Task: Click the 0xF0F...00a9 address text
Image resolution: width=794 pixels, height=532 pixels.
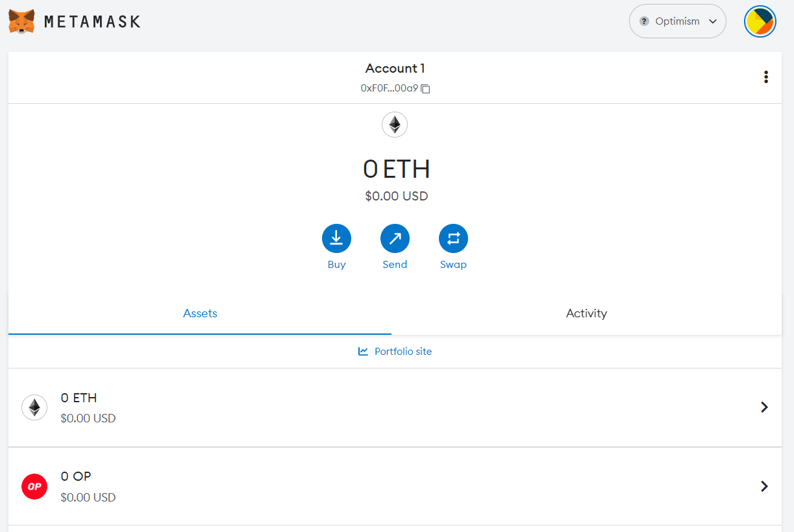Action: tap(388, 88)
